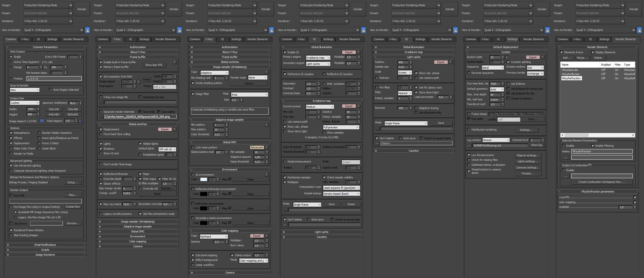Click the L lock beside frame buffer Image aspect

139,82
